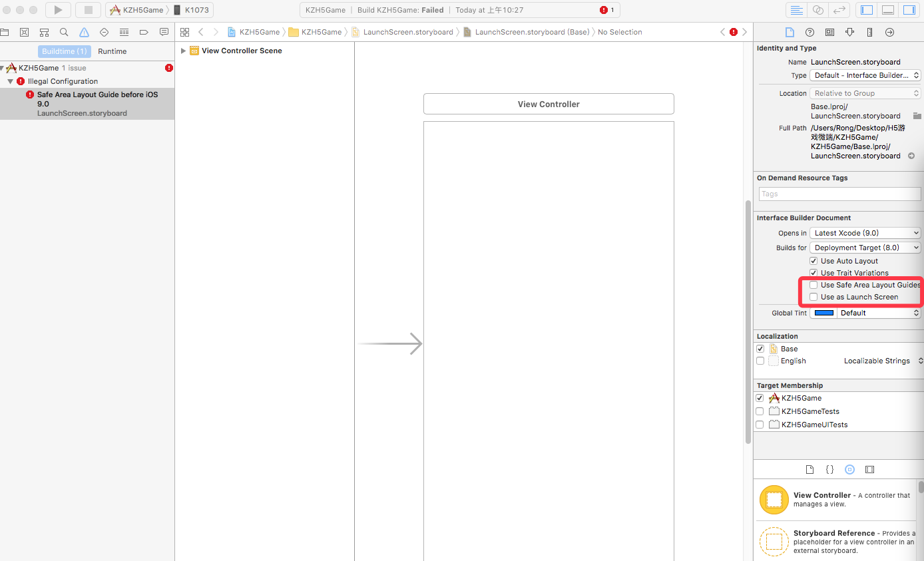Check English localization
This screenshot has width=924, height=561.
760,361
